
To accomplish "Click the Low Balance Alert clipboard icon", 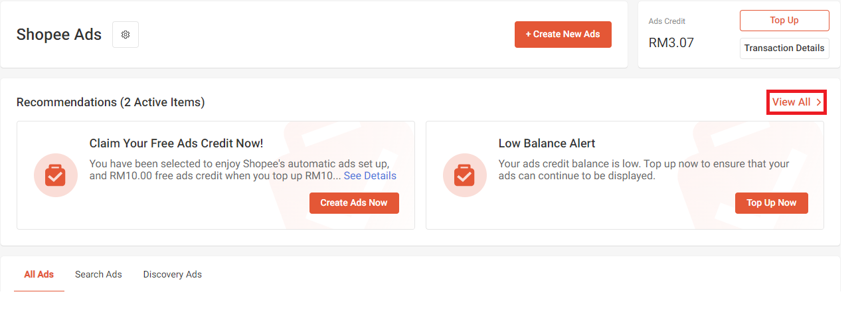I will (x=465, y=175).
